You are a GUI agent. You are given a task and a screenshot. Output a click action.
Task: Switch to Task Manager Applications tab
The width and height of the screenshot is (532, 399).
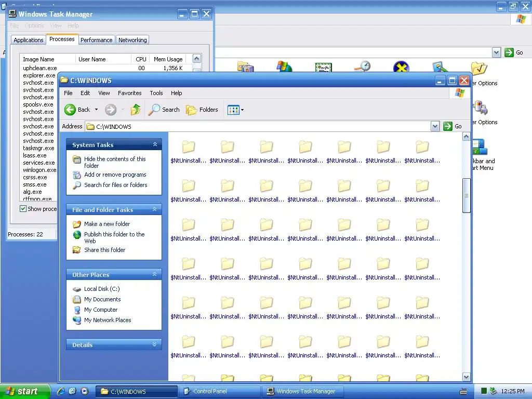click(29, 40)
